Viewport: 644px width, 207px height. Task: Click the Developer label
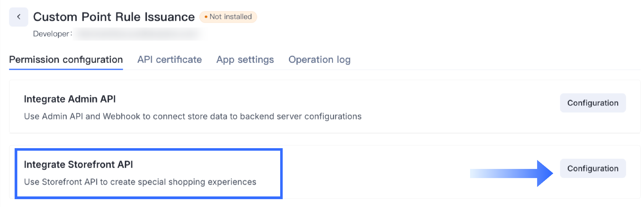(51, 34)
